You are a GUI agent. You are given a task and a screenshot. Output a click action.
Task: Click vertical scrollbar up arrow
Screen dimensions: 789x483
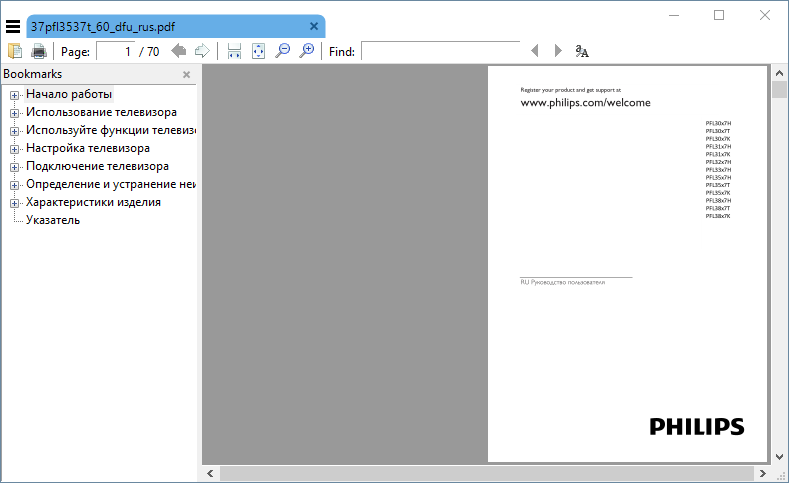[x=779, y=73]
